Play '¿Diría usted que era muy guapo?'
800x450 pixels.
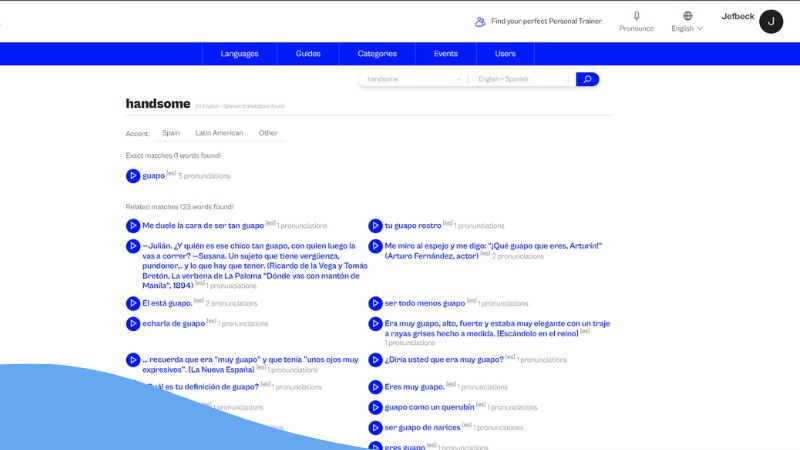(x=375, y=360)
